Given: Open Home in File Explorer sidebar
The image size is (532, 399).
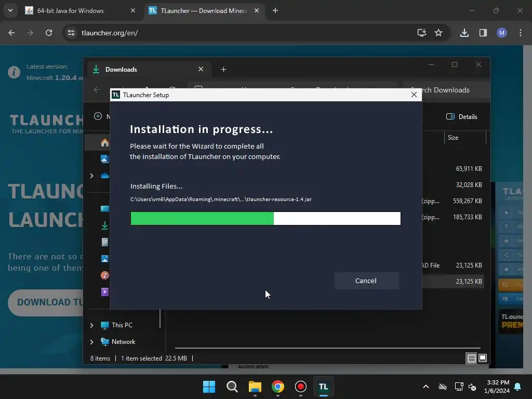Looking at the screenshot, I should [x=105, y=142].
